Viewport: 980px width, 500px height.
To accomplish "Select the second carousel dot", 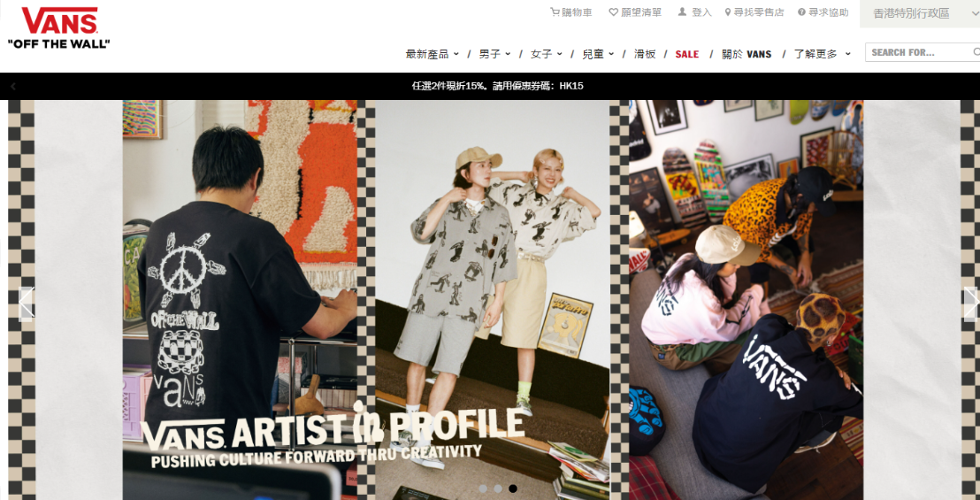I will [x=498, y=488].
